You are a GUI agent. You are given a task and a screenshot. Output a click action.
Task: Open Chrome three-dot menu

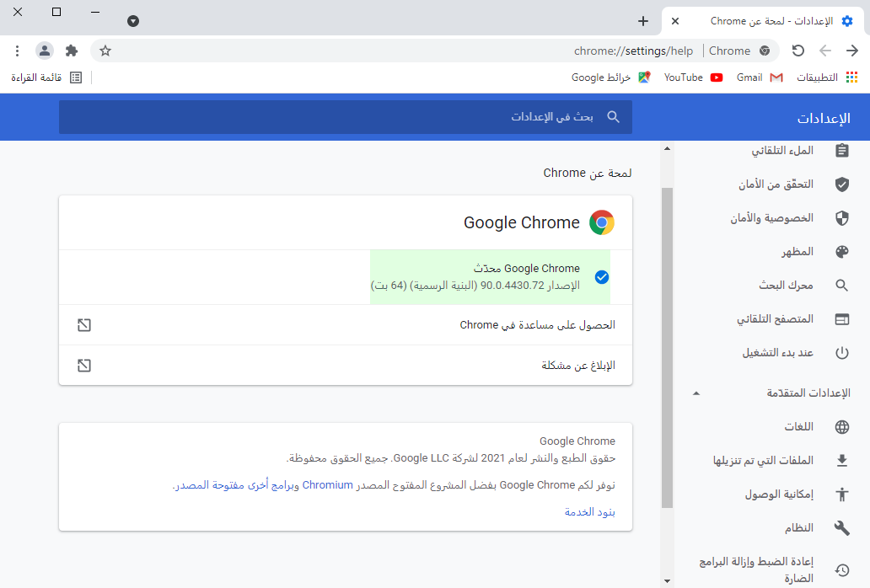17,51
